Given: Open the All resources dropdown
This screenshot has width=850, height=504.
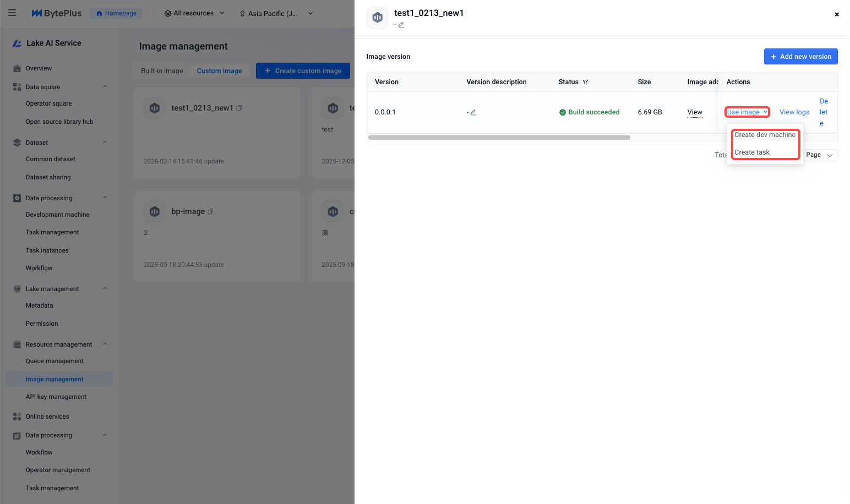Looking at the screenshot, I should [194, 13].
